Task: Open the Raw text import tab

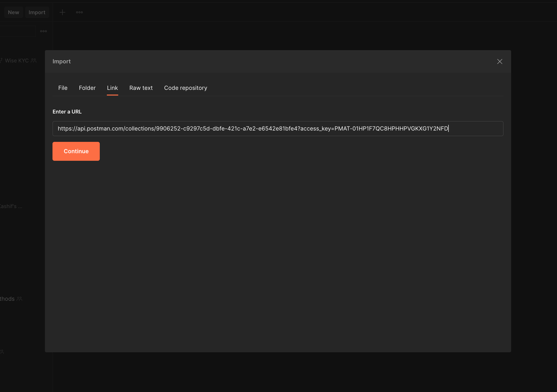Action: (141, 88)
